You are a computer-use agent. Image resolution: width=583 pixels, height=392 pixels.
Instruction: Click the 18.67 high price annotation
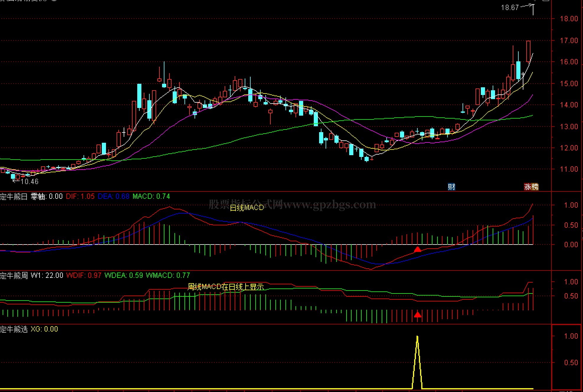click(510, 8)
